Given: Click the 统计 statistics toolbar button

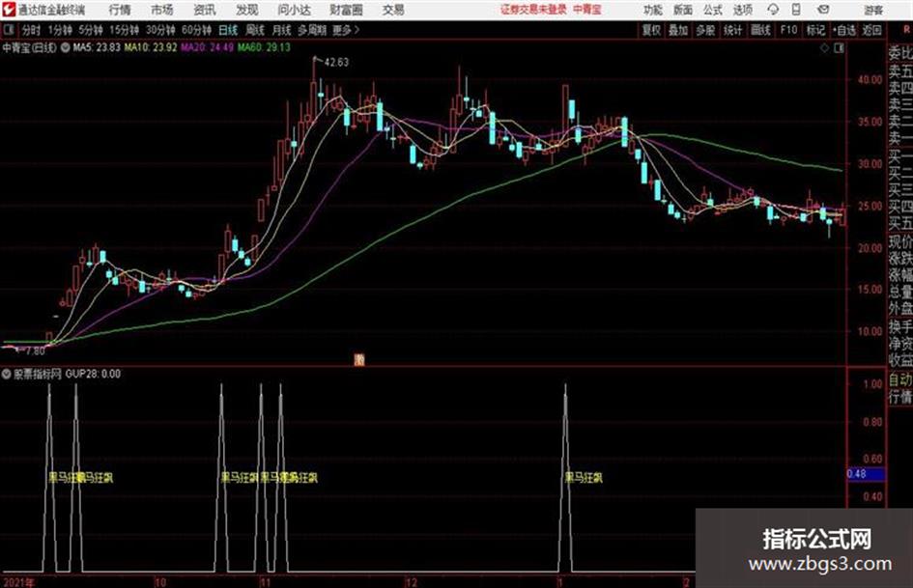Looking at the screenshot, I should (733, 30).
